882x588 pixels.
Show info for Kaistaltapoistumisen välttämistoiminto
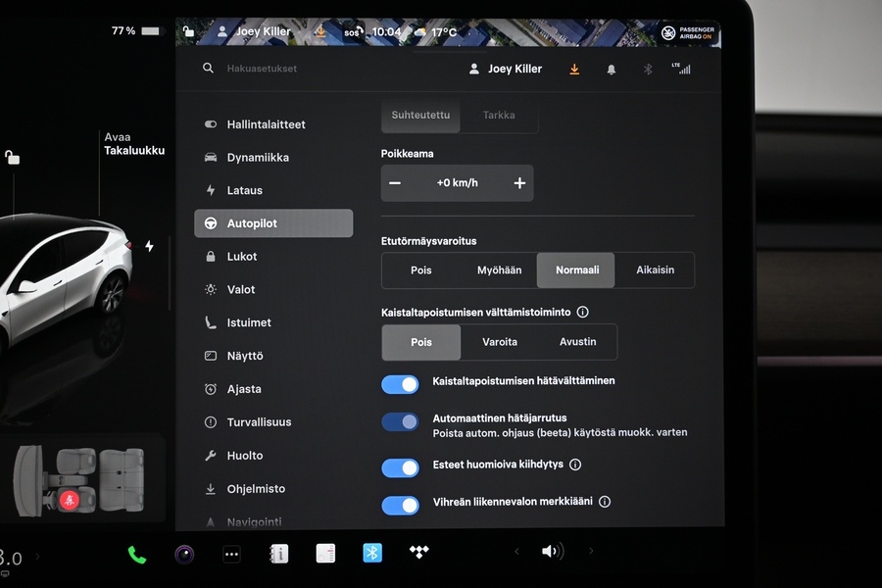(x=583, y=312)
